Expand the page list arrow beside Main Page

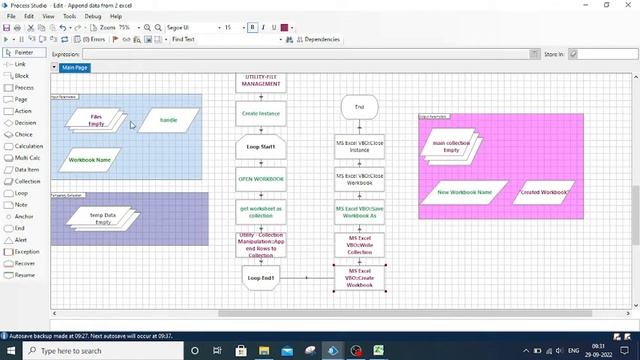(54, 67)
